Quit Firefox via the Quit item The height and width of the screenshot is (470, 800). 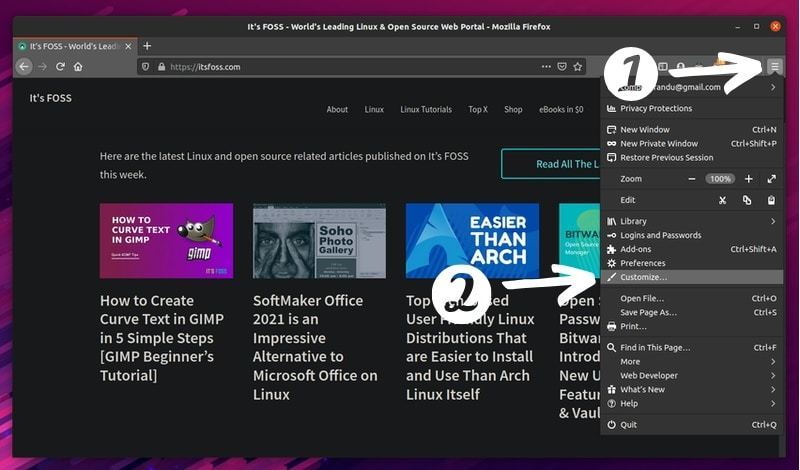click(692, 425)
